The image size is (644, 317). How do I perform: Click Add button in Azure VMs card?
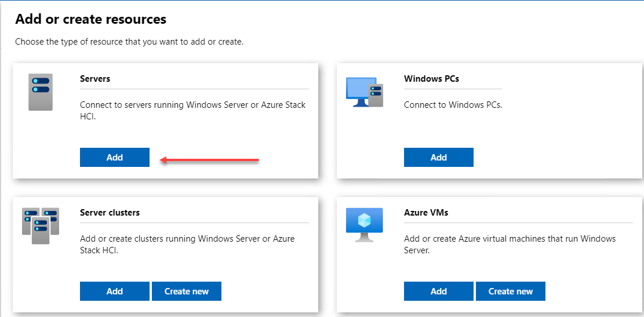pos(439,291)
